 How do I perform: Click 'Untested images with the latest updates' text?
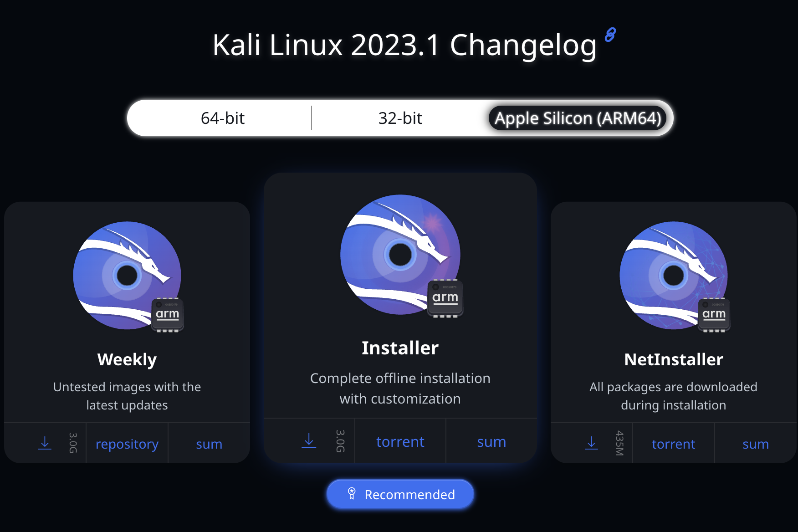127,396
